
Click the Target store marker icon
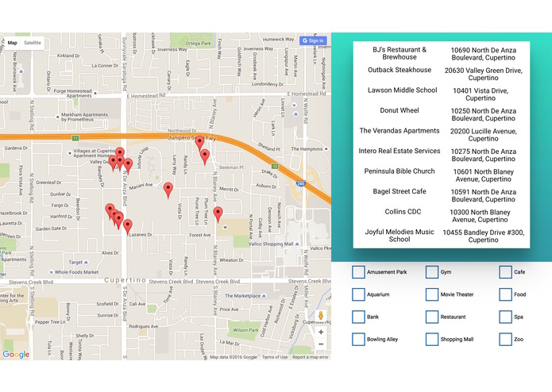[87, 263]
